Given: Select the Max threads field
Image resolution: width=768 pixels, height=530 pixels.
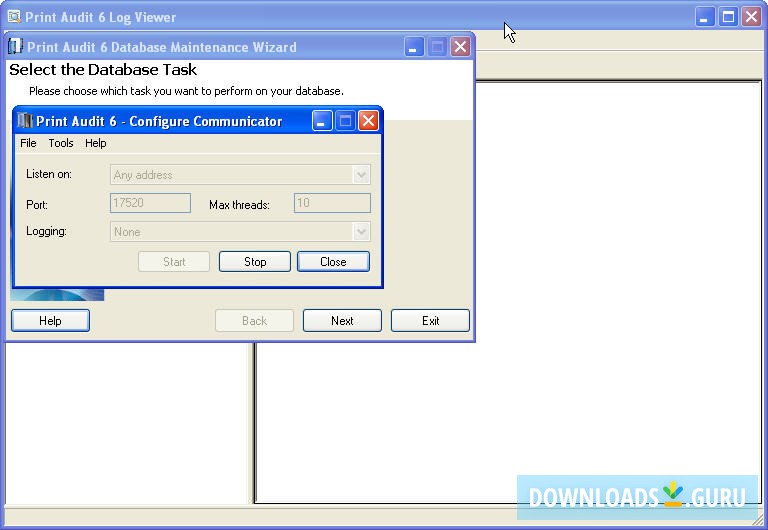Looking at the screenshot, I should [332, 203].
